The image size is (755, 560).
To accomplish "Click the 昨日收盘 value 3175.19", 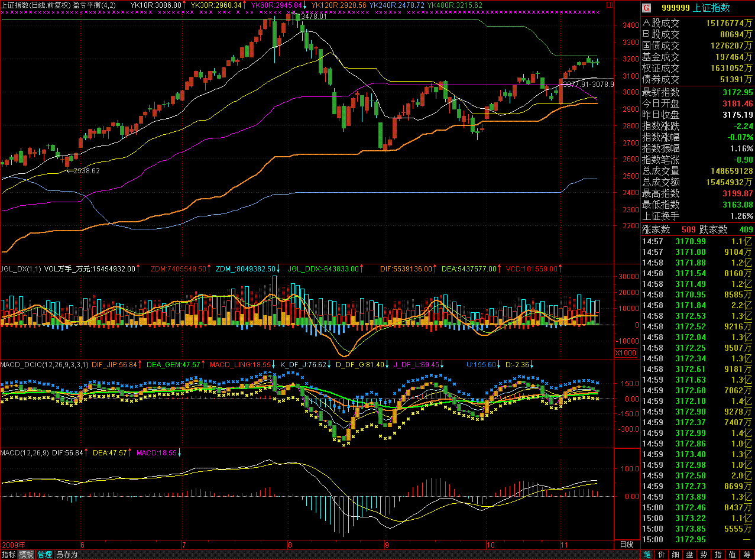I will tap(738, 115).
